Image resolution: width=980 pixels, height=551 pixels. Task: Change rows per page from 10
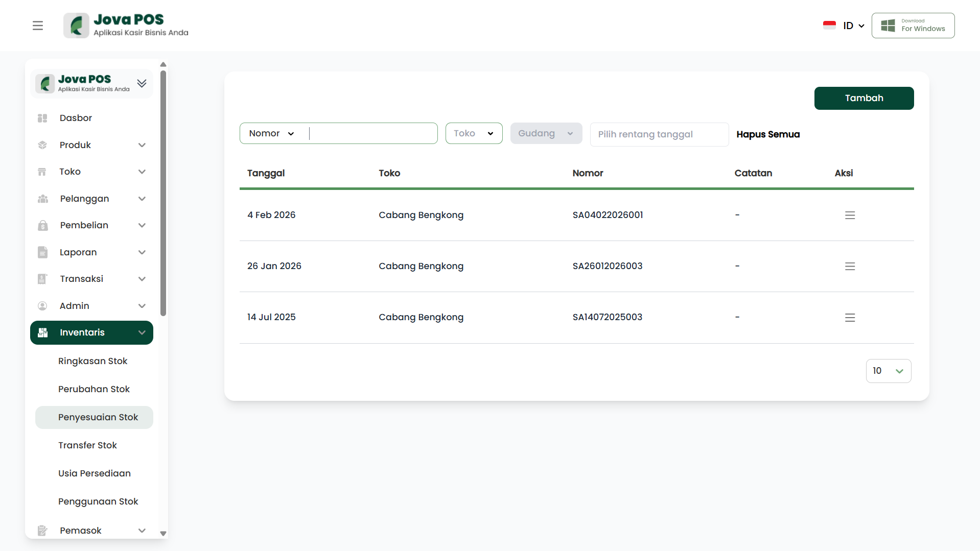[x=888, y=371]
